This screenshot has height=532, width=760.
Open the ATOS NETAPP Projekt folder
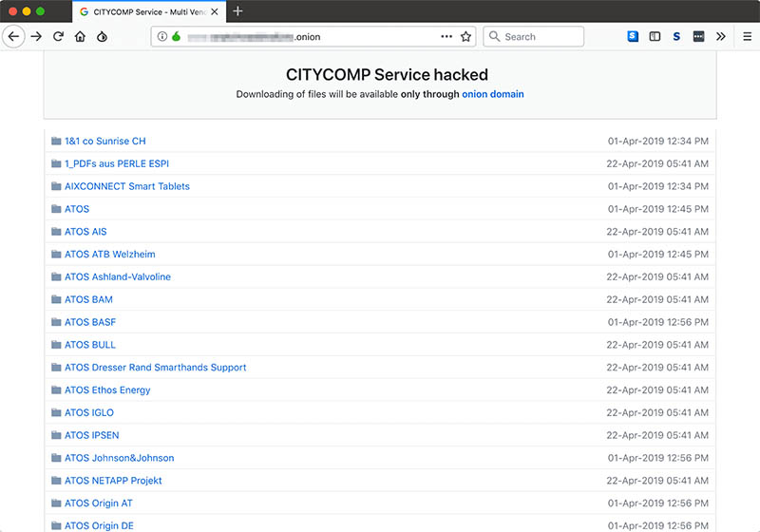tap(113, 480)
